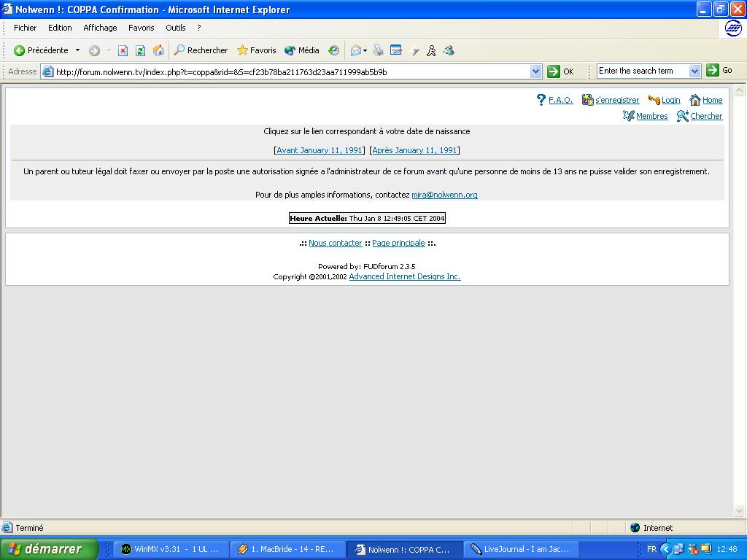Open the search term dropdown arrow

click(x=694, y=71)
